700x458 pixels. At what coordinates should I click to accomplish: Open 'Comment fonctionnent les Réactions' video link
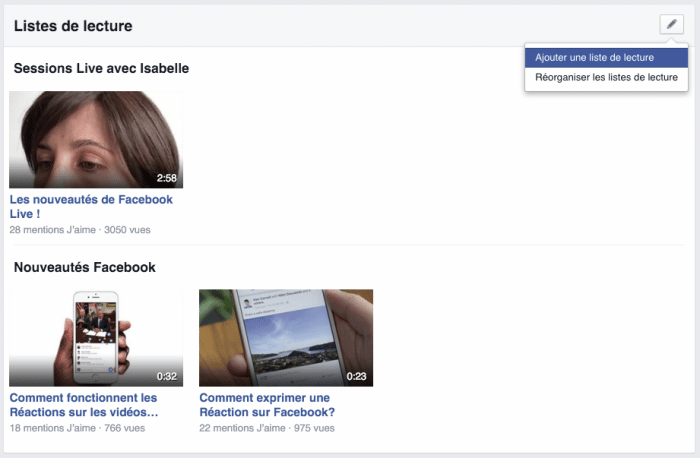click(x=84, y=404)
